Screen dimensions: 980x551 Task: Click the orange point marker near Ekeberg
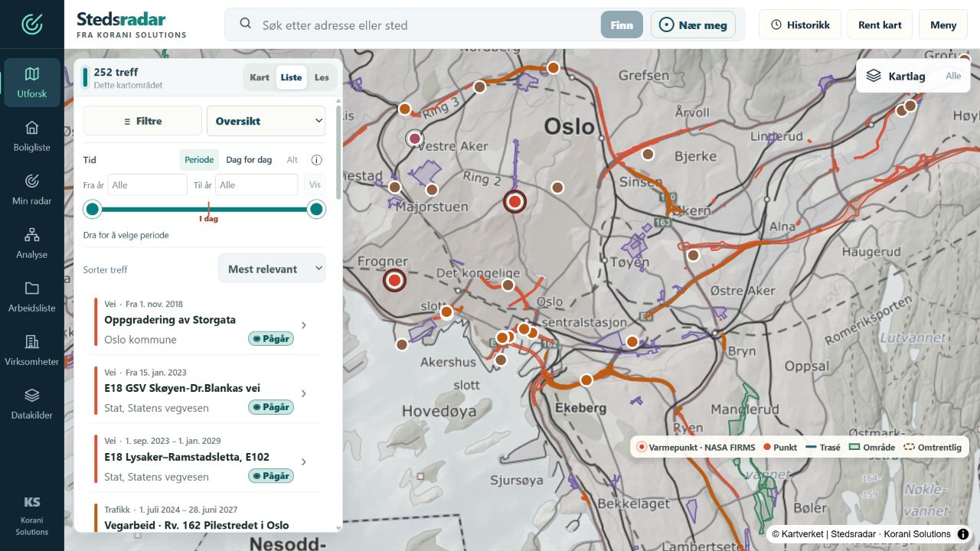[x=586, y=380]
